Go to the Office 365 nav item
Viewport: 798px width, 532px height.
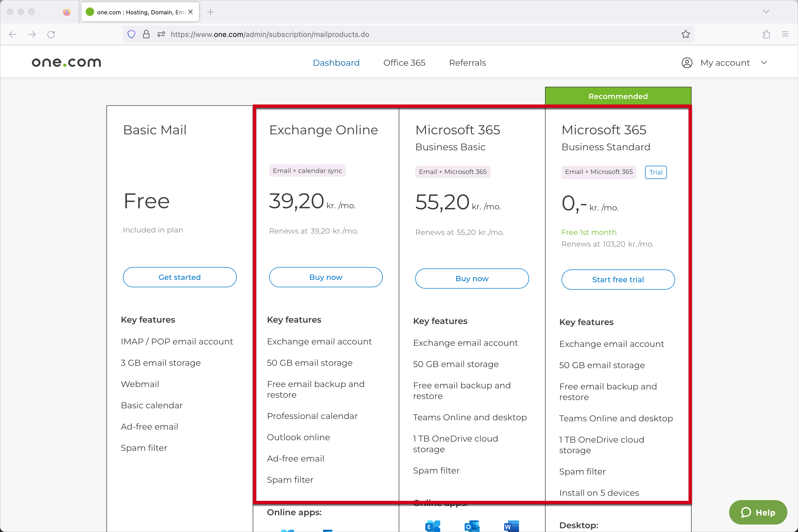click(404, 63)
